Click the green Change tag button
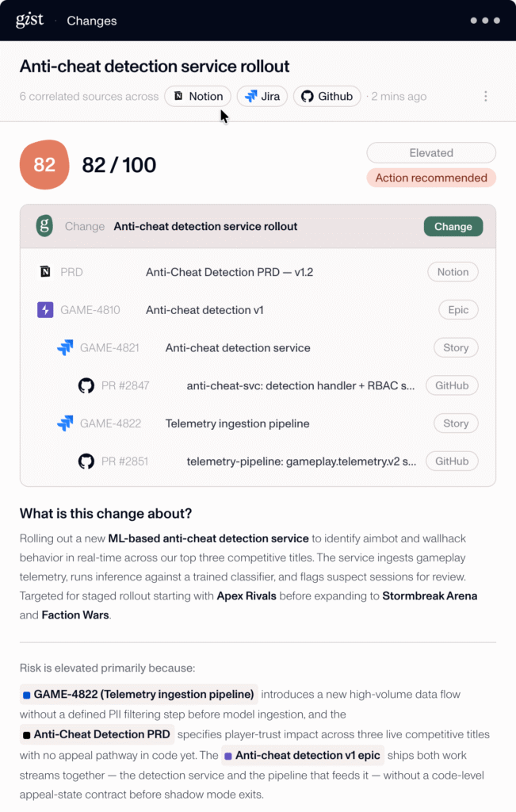Screen dimensions: 516x812 [453, 226]
